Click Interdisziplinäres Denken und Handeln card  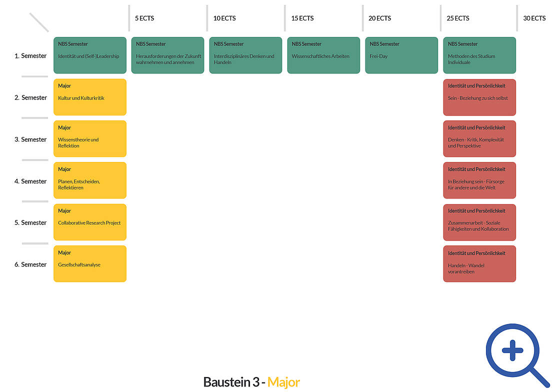click(x=245, y=55)
